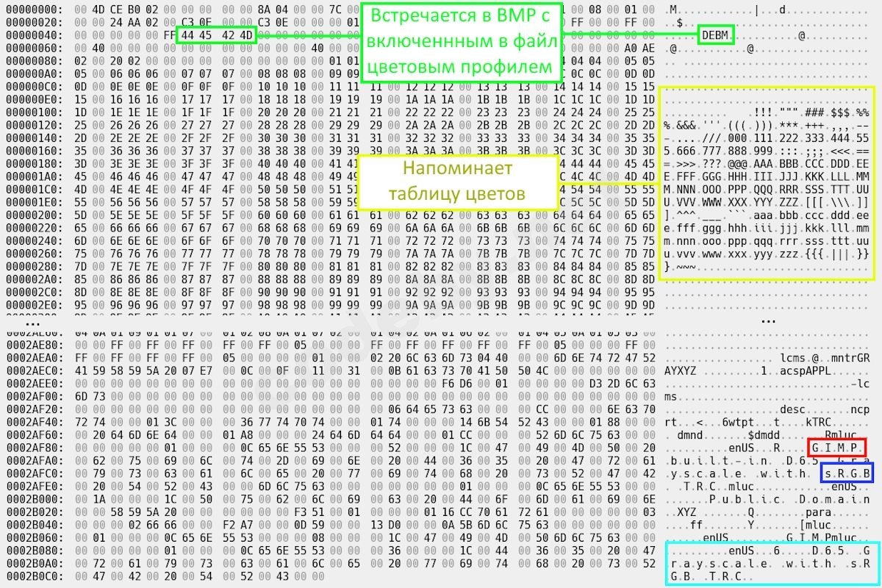Click the offset 0002B0C0:
The image size is (882, 588).
coord(34,576)
